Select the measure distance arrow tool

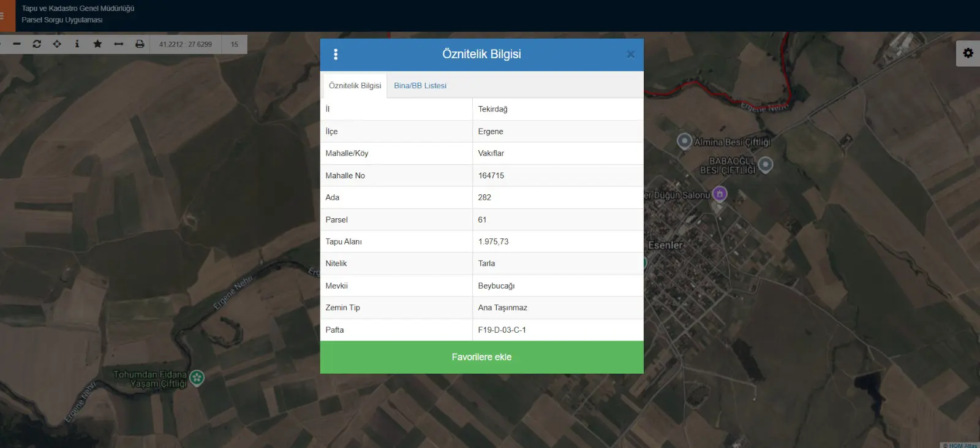pos(119,44)
